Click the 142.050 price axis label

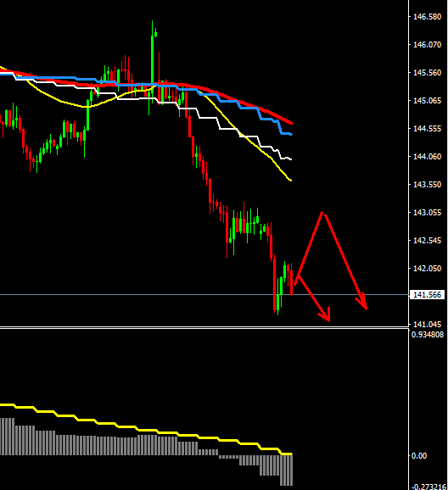pyautogui.click(x=427, y=269)
